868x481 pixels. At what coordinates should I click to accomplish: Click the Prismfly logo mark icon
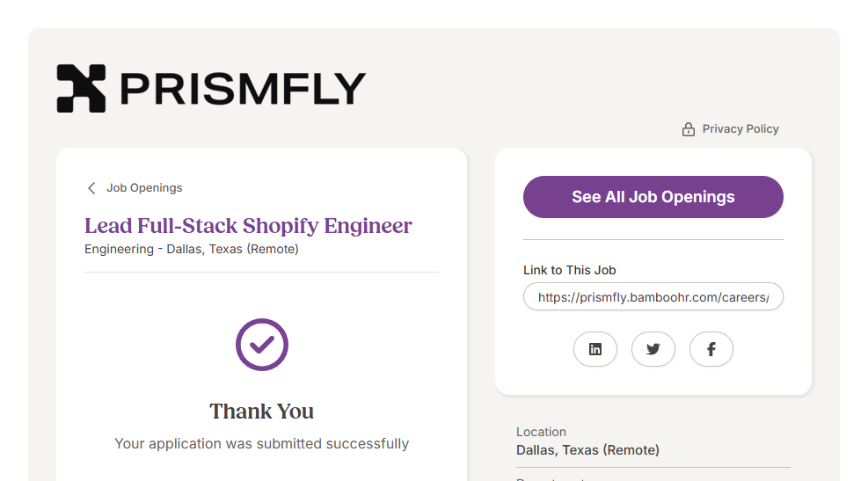81,88
